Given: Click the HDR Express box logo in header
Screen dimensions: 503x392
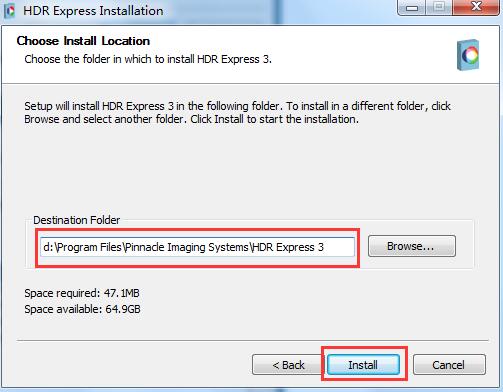Looking at the screenshot, I should pos(468,55).
